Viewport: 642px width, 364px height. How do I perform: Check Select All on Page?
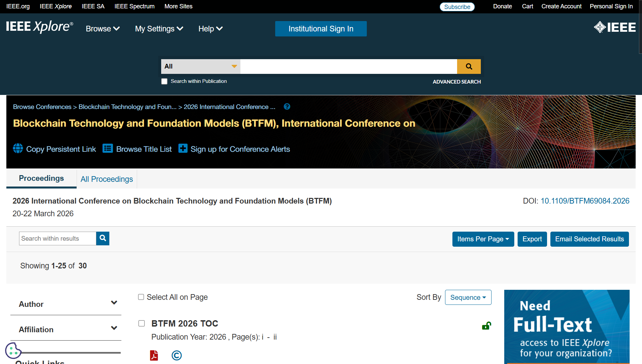coord(141,297)
